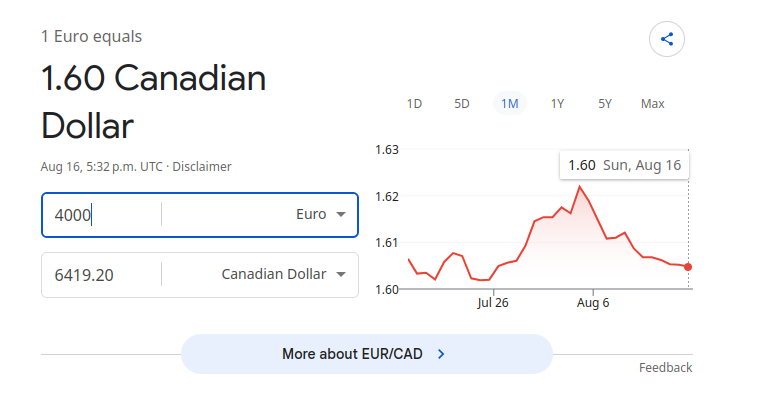This screenshot has width=760, height=402.
Task: Switch to the 5D chart range
Action: coord(462,104)
